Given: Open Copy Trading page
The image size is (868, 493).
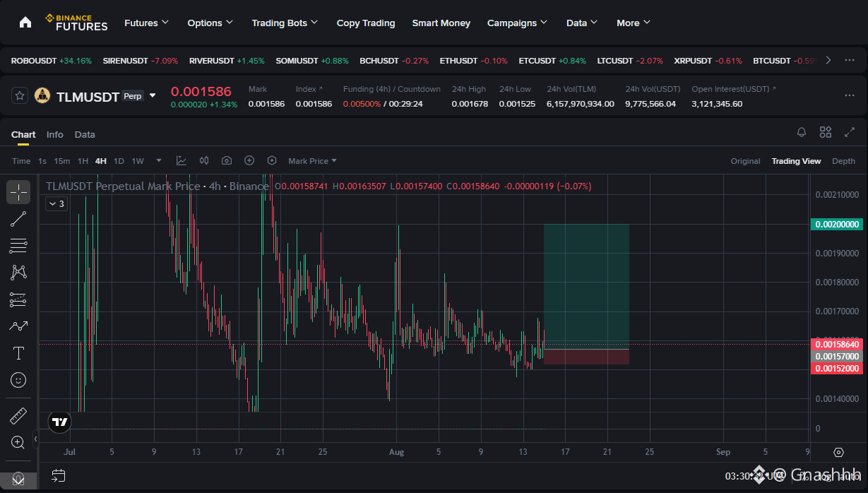Looking at the screenshot, I should (366, 23).
